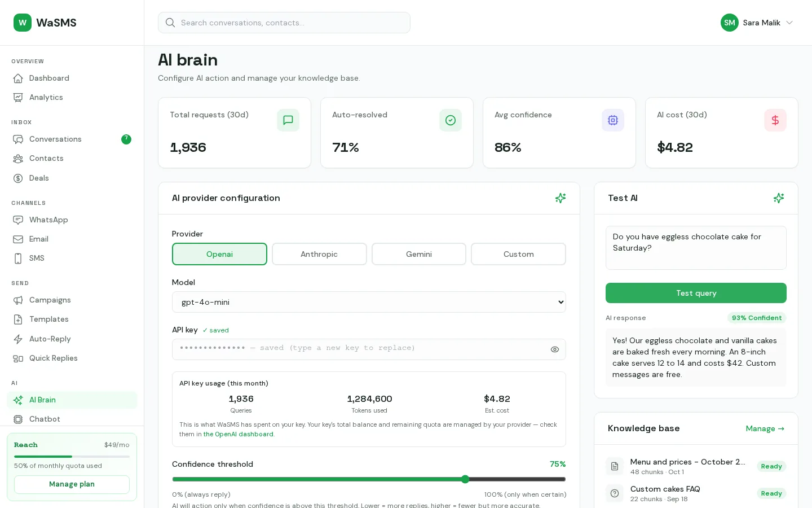
Task: Click the Total requests chat icon
Action: coord(288,120)
